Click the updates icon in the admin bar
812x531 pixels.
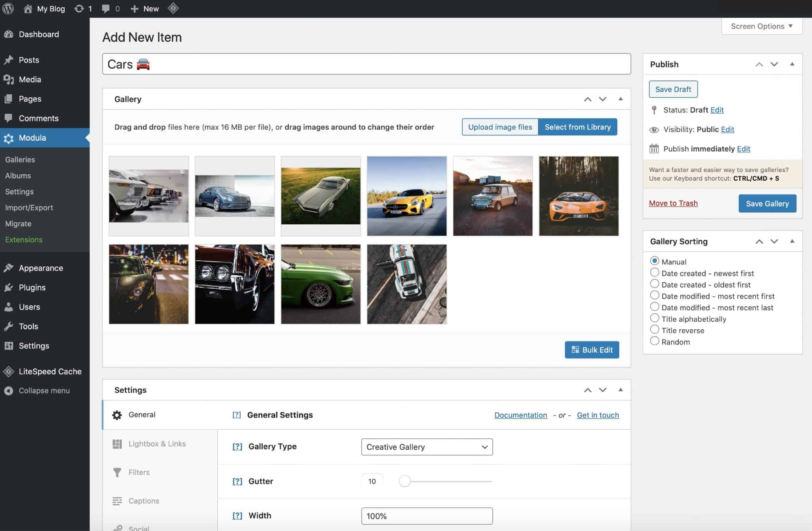click(82, 8)
